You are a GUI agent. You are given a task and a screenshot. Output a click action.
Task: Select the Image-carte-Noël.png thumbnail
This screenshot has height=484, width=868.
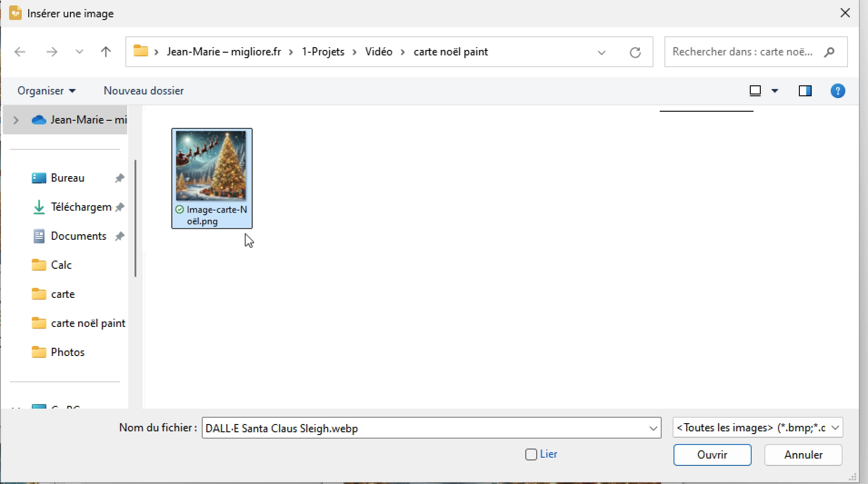pyautogui.click(x=211, y=166)
